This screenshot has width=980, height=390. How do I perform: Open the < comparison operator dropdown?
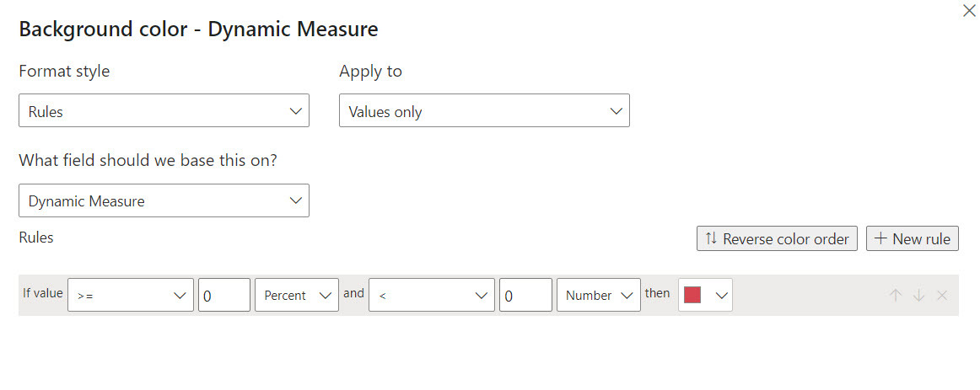pos(431,296)
